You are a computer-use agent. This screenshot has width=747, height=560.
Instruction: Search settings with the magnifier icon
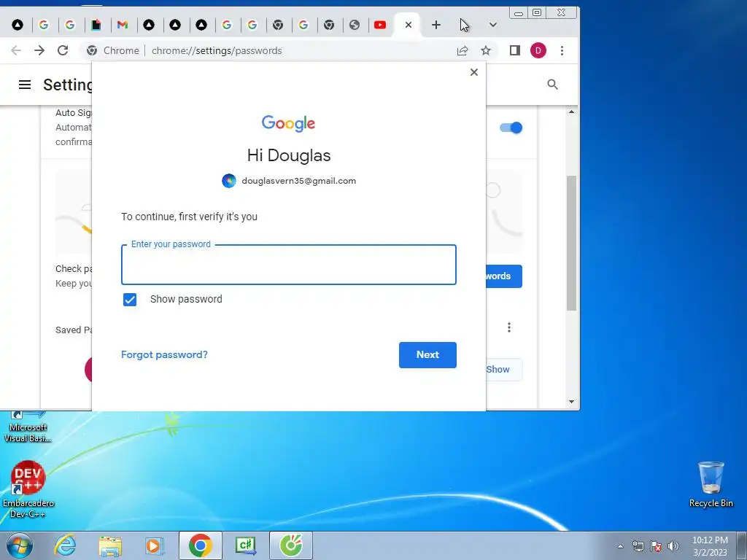click(x=553, y=85)
